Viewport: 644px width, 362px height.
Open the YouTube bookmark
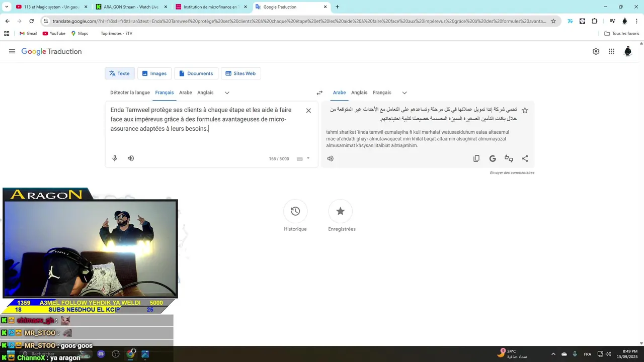coord(54,33)
